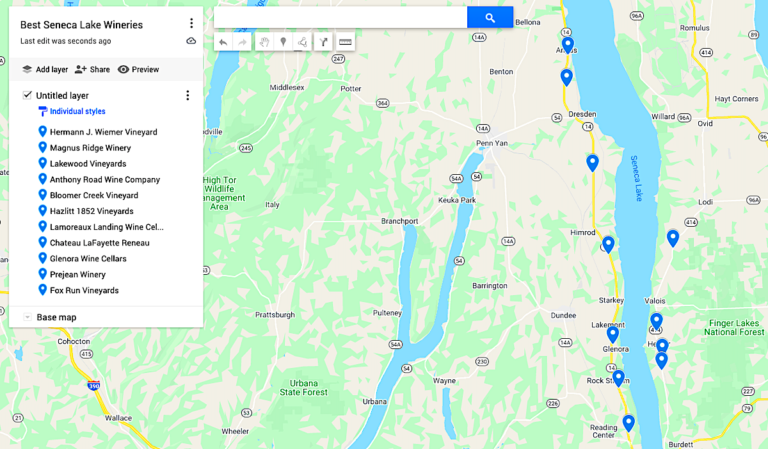Click the cloud saved status icon
Viewport: 768px width, 449px height.
point(191,41)
